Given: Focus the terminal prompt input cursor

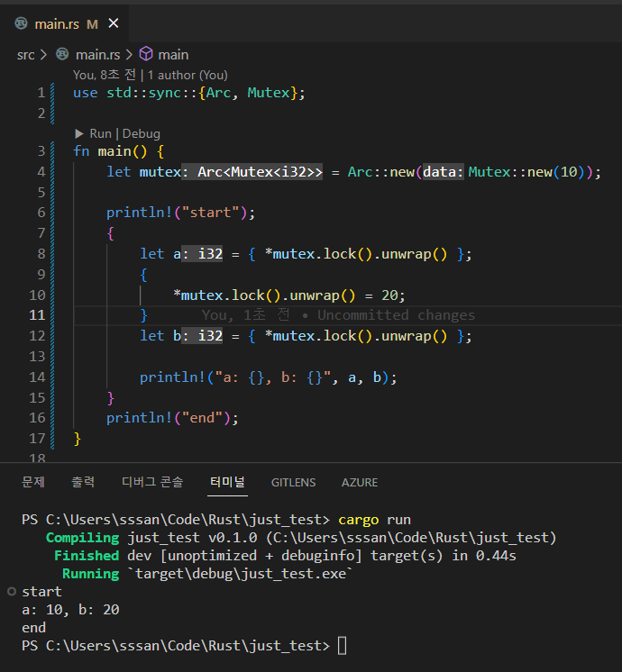Looking at the screenshot, I should tap(342, 646).
